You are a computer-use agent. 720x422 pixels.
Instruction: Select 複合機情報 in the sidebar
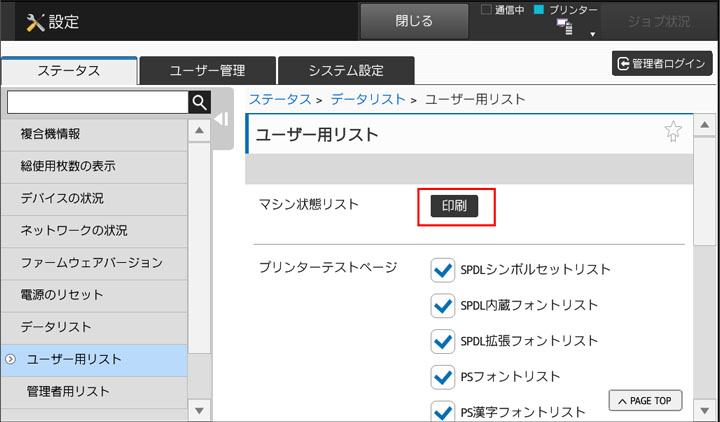pyautogui.click(x=94, y=135)
